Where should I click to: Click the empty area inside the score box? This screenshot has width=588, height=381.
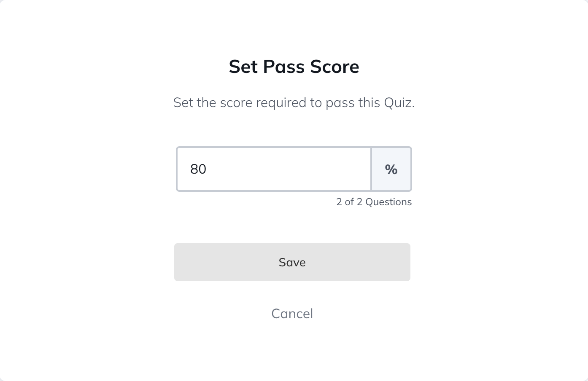295,169
